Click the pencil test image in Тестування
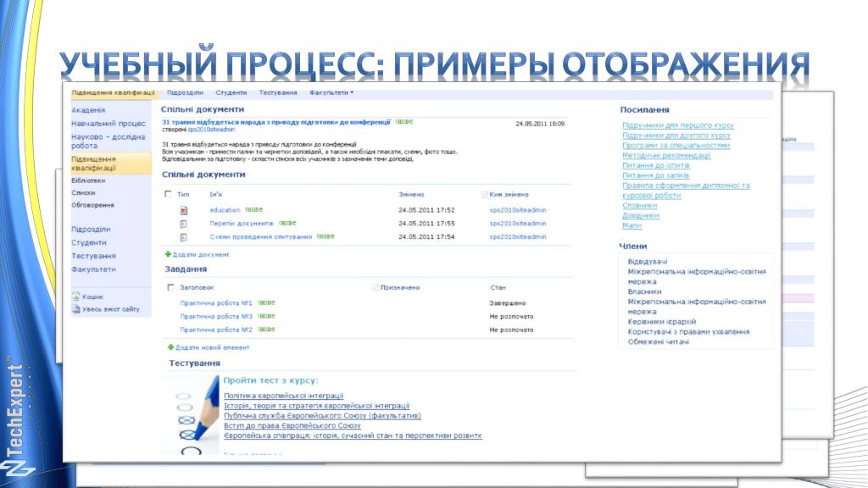This screenshot has width=868, height=488. click(191, 415)
